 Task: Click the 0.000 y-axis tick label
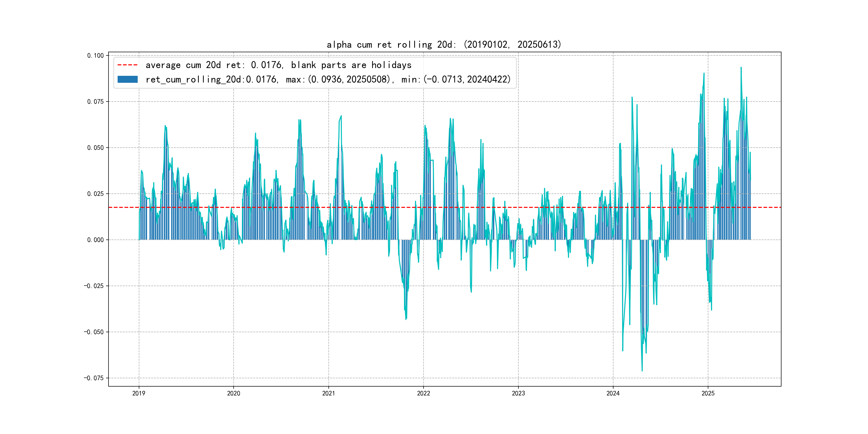(95, 240)
